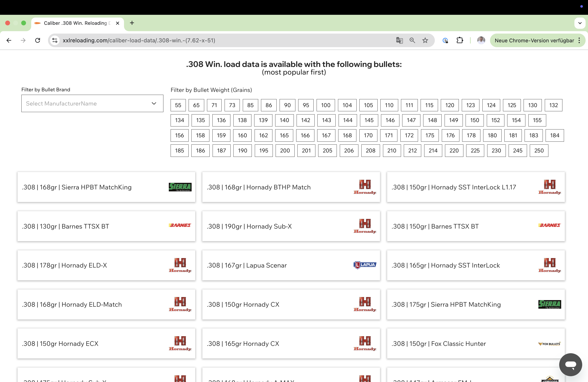This screenshot has height=382, width=588.
Task: Open the 167gr Lapua Scenar card
Action: tap(291, 265)
